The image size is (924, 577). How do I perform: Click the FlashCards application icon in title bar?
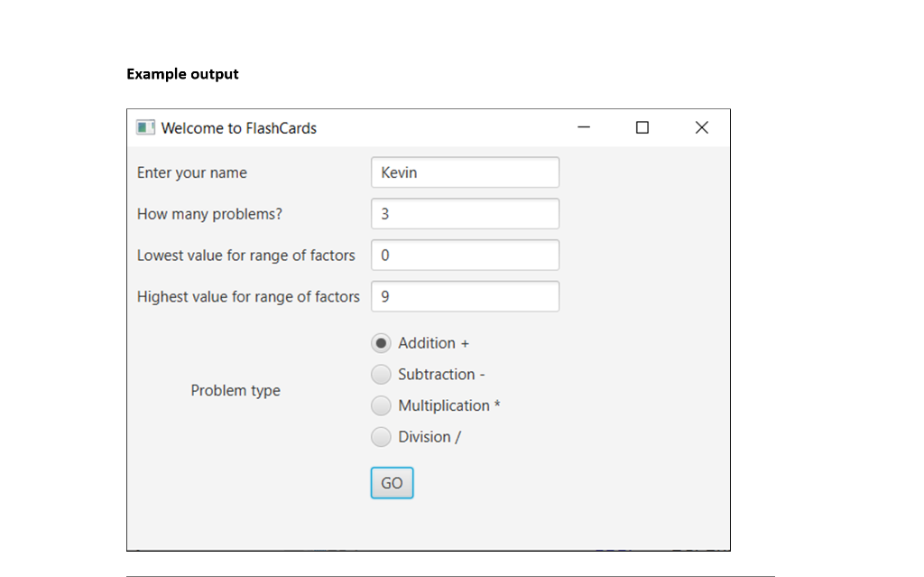[144, 127]
